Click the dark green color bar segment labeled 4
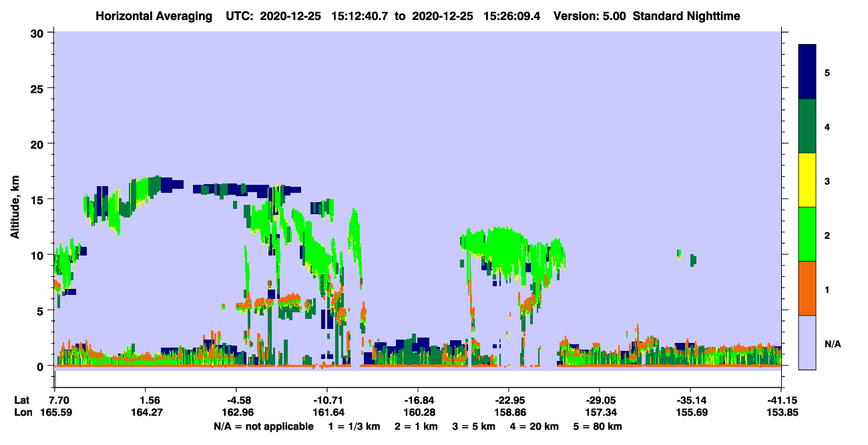This screenshot has height=445, width=868. 807,126
